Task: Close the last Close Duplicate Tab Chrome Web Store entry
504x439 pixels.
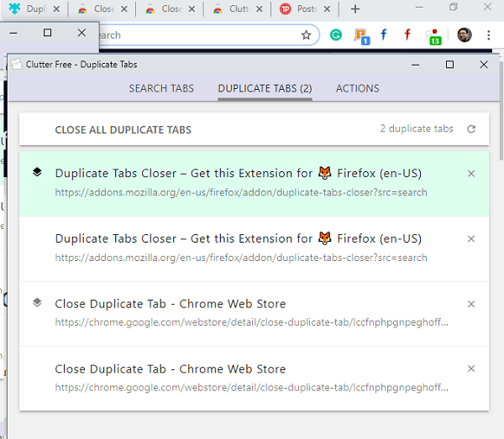Action: [471, 368]
